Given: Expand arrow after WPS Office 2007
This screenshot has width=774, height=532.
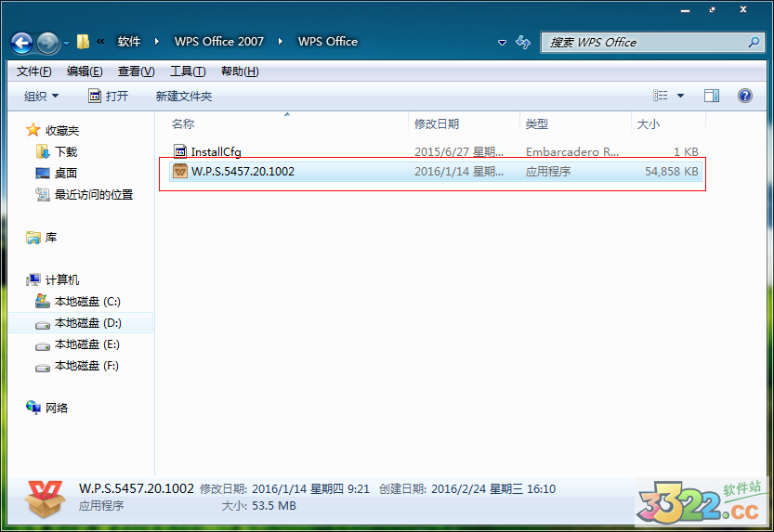Looking at the screenshot, I should [281, 42].
